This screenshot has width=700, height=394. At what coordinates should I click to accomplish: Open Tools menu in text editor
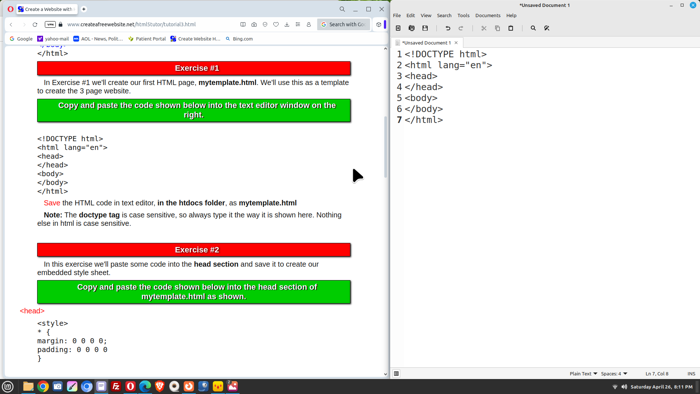point(463,16)
